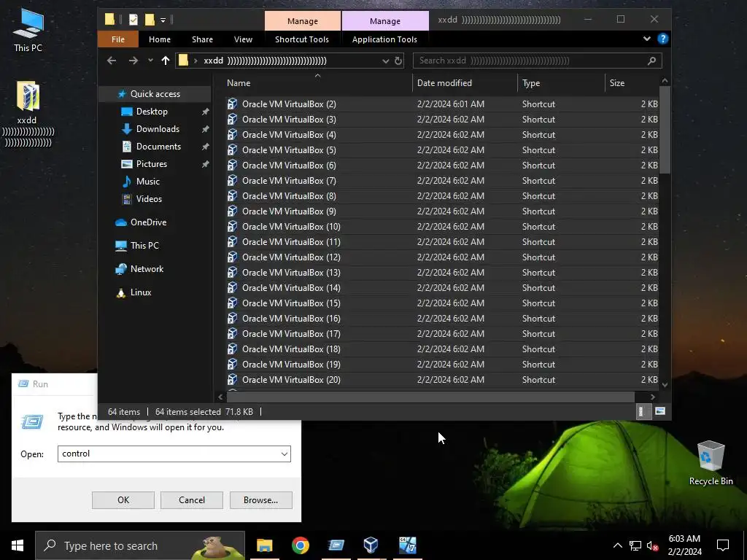Click the taskbar search box

(140, 545)
